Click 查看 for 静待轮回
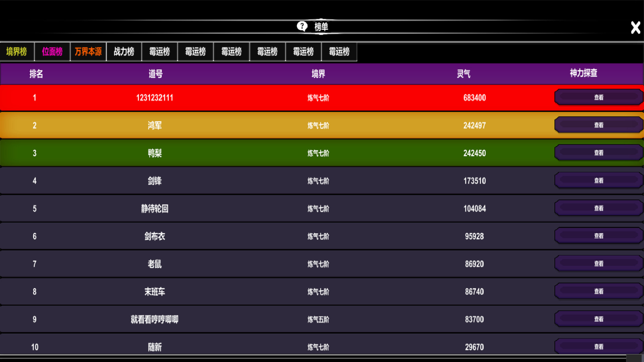The image size is (644, 362). coord(599,208)
